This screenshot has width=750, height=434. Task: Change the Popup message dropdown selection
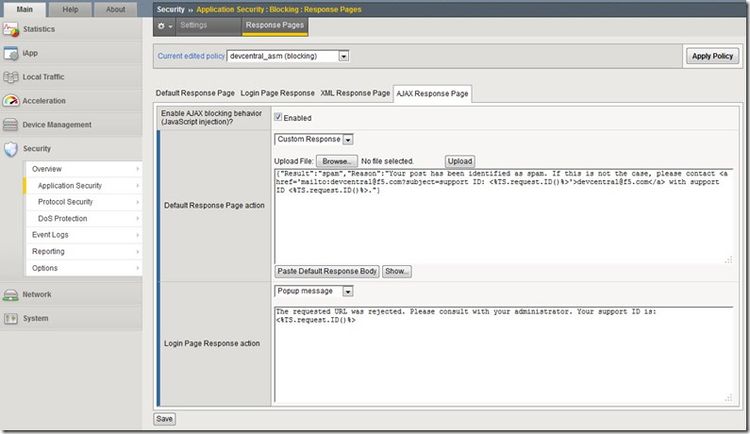(313, 291)
